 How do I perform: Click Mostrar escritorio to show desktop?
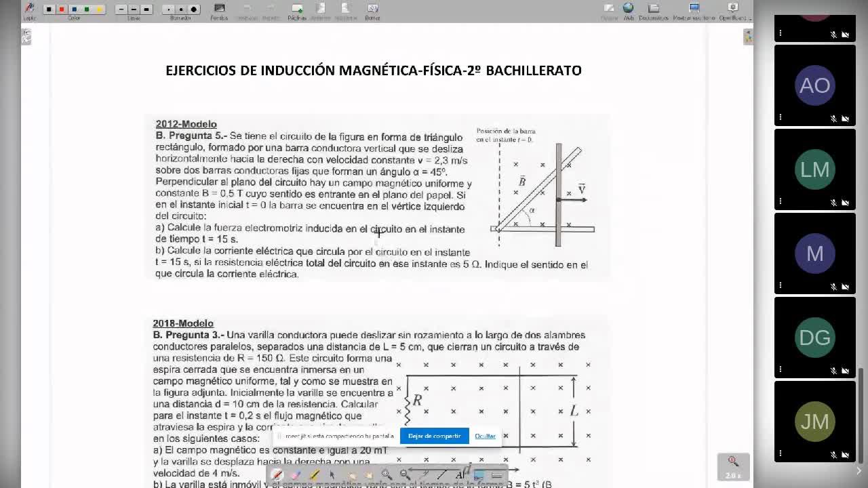coord(694,11)
